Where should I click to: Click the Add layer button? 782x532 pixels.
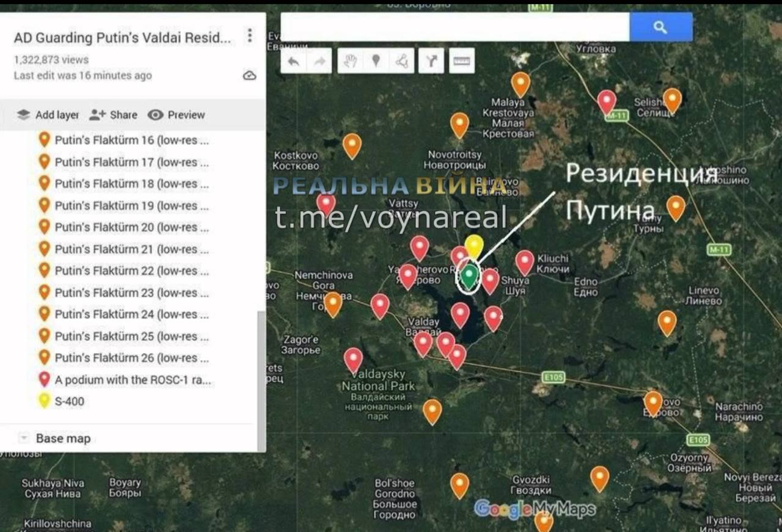coord(48,115)
